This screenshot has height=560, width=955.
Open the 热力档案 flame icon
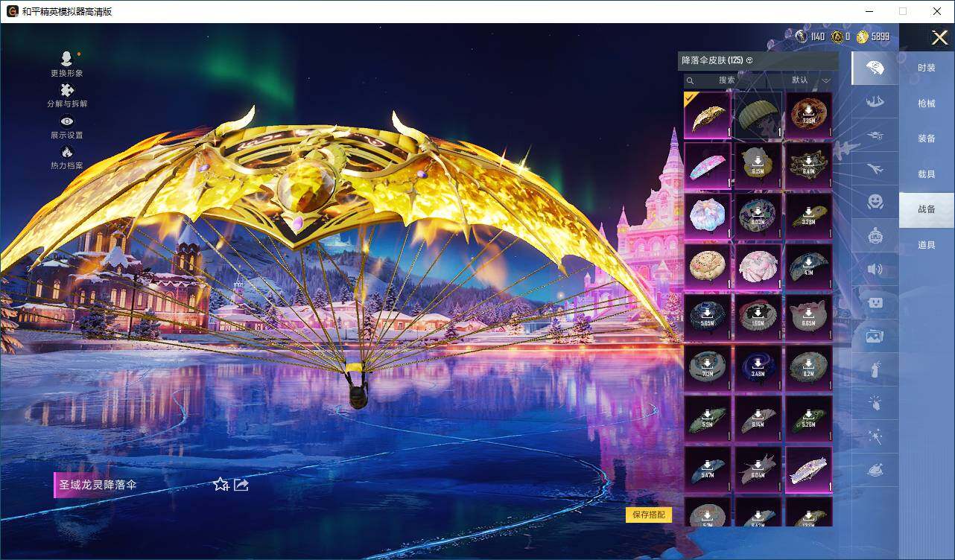click(x=67, y=158)
